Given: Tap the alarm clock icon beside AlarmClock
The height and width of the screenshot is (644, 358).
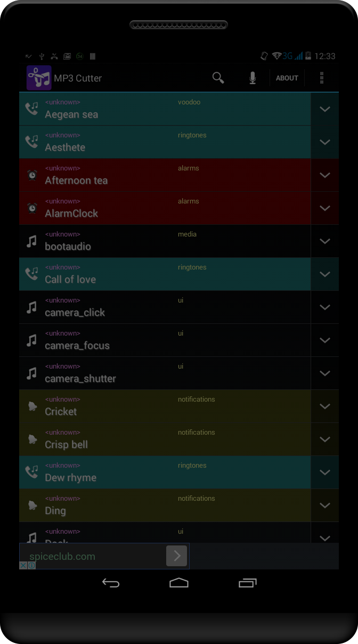Looking at the screenshot, I should 32,208.
